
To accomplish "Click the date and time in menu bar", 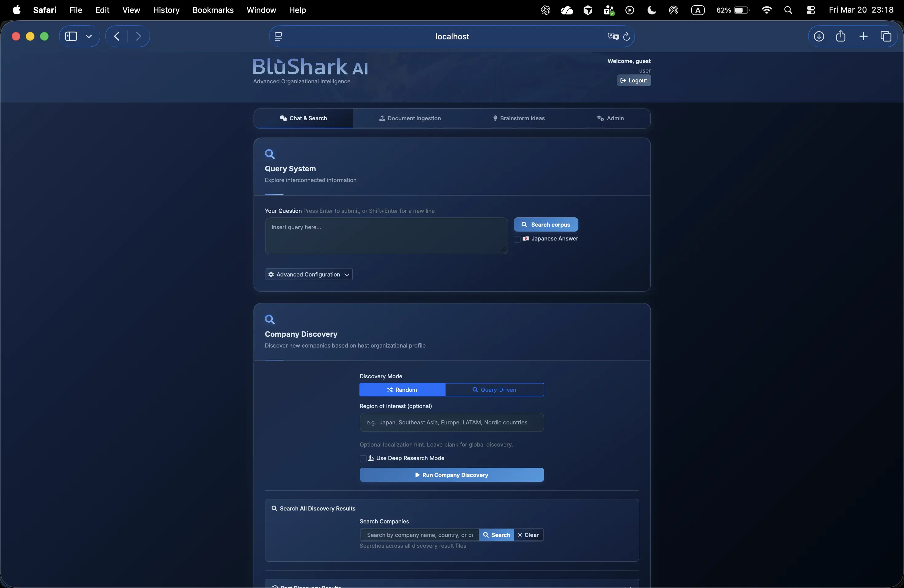I will tap(861, 10).
